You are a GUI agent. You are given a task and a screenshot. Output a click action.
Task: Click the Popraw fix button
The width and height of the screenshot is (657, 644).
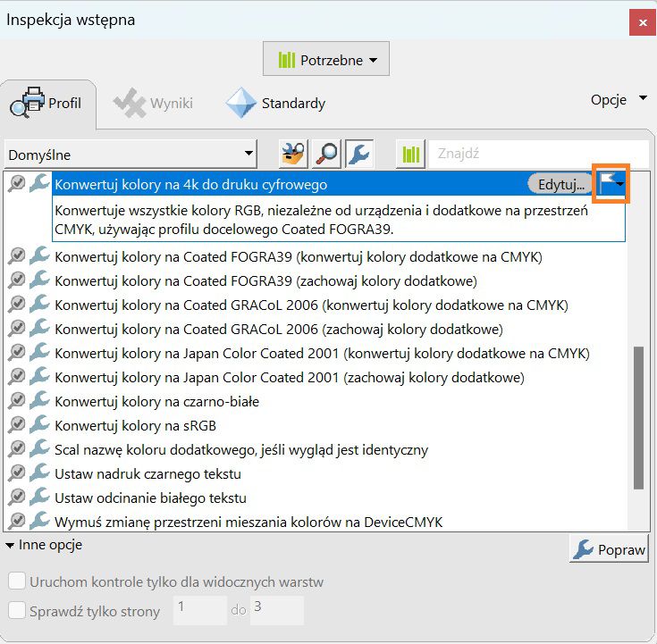click(609, 549)
